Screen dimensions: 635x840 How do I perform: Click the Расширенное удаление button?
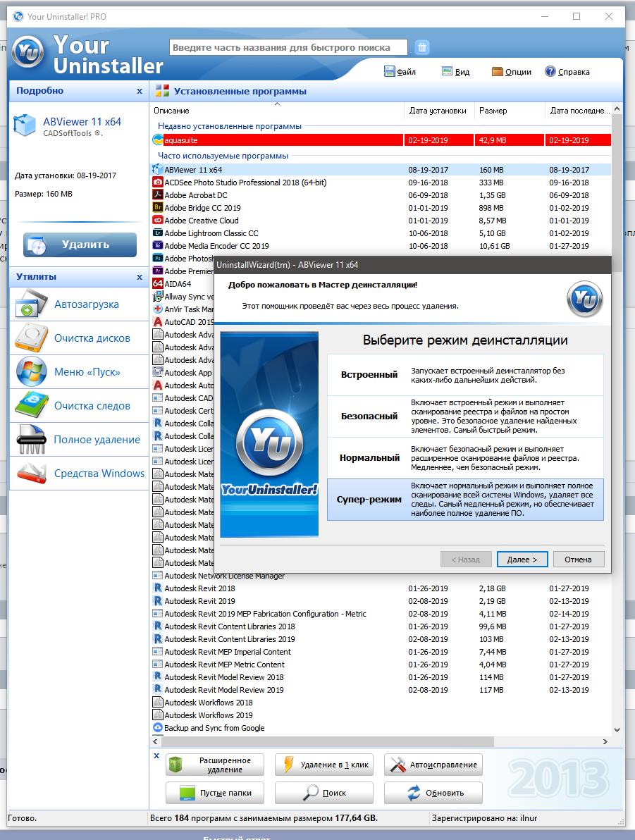click(x=214, y=765)
